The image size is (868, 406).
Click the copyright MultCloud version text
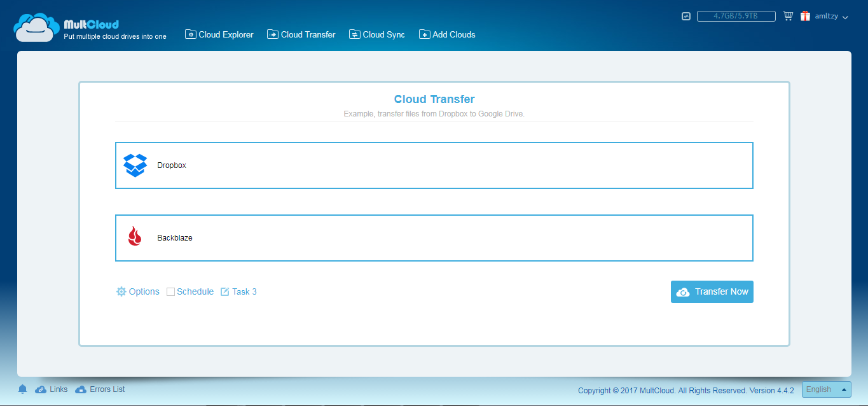(x=686, y=391)
